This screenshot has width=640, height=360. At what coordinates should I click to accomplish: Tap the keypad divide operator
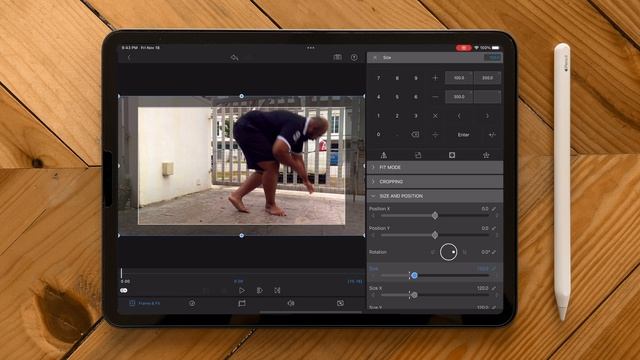point(435,135)
